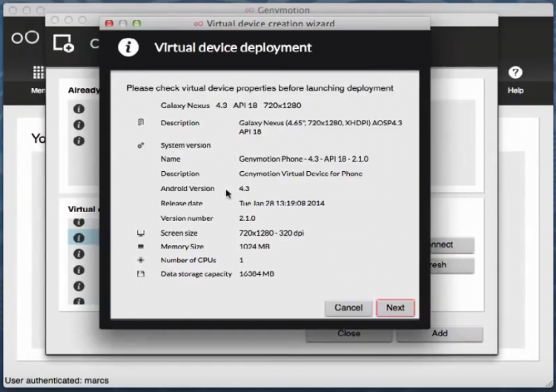Screen dimensions: 556x392
Task: Click the description clipboard icon
Action: tap(141, 122)
